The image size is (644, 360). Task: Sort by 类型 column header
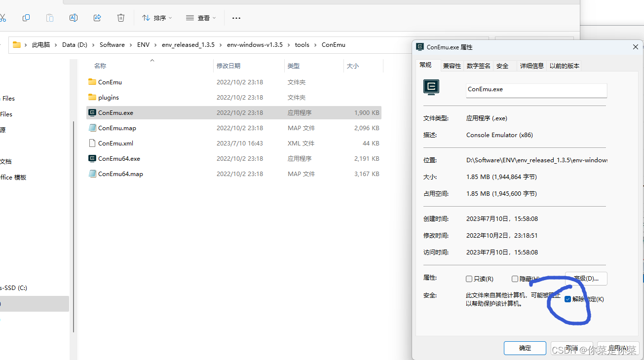[294, 66]
